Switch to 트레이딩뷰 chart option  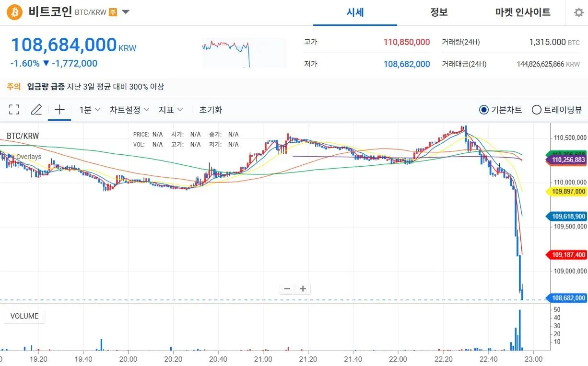(537, 110)
